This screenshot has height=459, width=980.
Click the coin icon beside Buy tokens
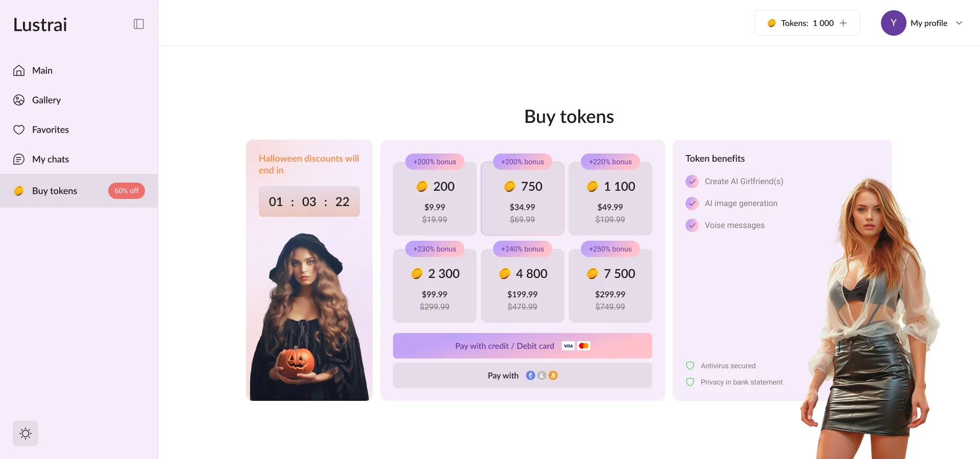[x=19, y=191]
